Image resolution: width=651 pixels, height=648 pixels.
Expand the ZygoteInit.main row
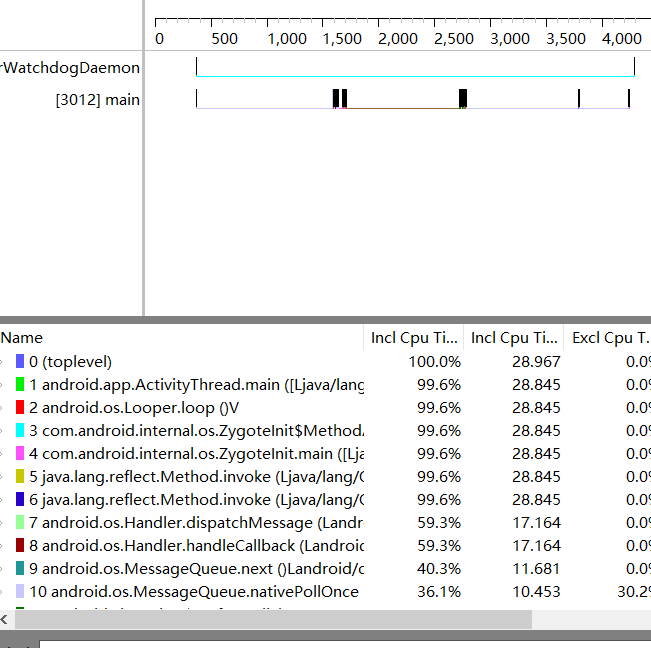(2, 454)
